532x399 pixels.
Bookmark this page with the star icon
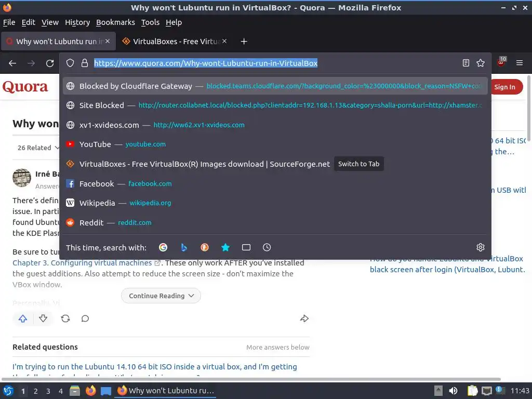click(x=481, y=63)
